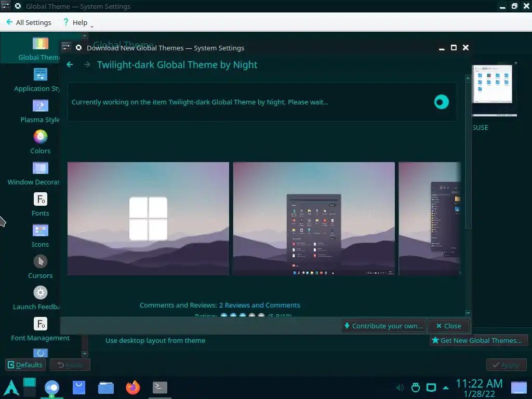Click the busy spinner indicator
The width and height of the screenshot is (532, 399).
tap(441, 102)
